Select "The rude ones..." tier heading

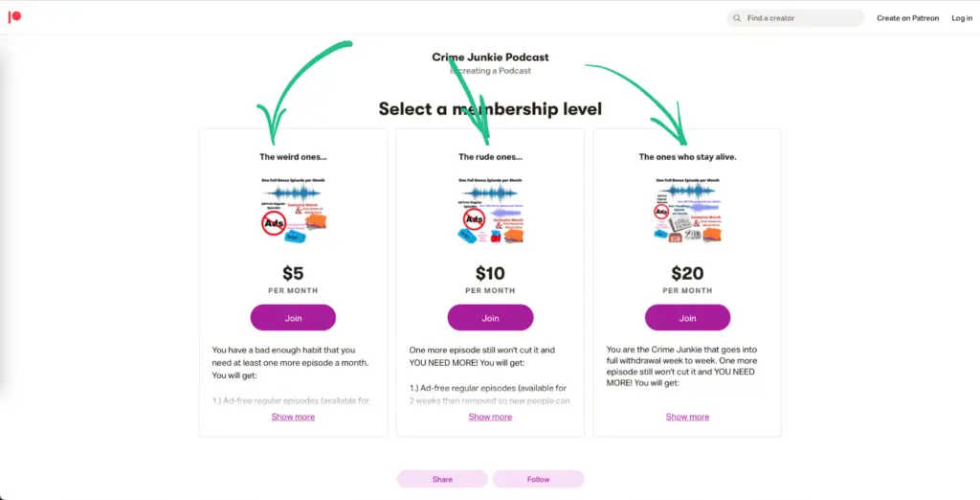click(490, 157)
